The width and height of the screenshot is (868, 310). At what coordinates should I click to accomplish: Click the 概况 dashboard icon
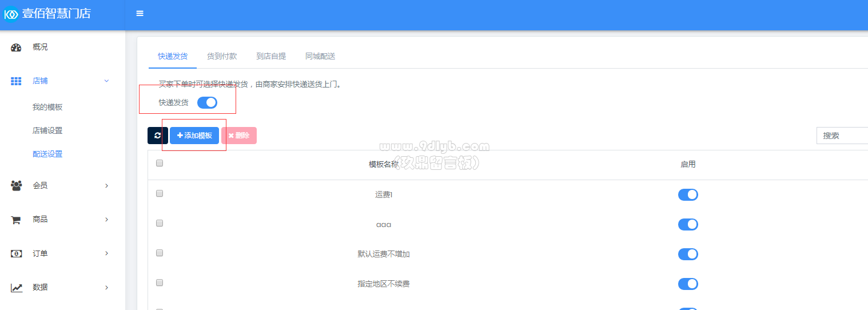point(17,47)
